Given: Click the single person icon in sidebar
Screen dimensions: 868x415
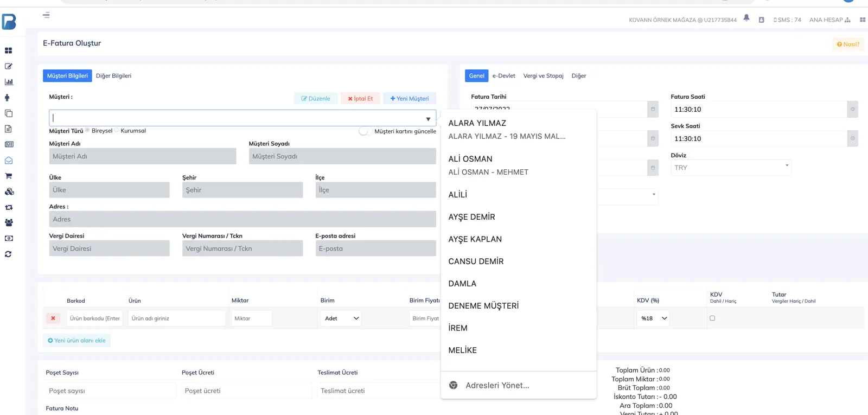Looking at the screenshot, I should pyautogui.click(x=7, y=98).
